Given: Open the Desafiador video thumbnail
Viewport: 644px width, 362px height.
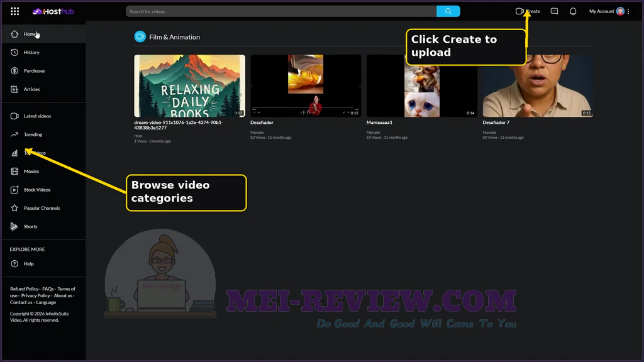Looking at the screenshot, I should point(306,85).
